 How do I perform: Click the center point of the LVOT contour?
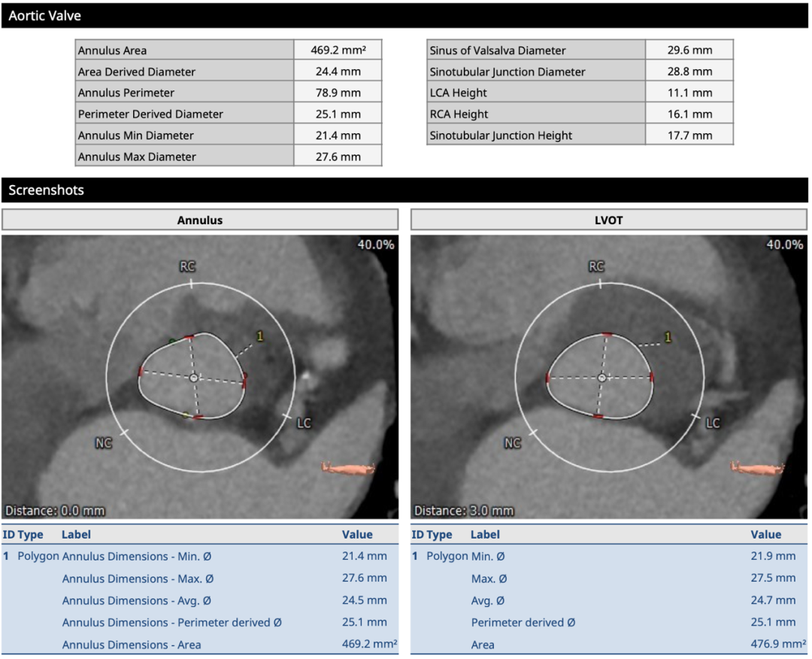click(601, 378)
